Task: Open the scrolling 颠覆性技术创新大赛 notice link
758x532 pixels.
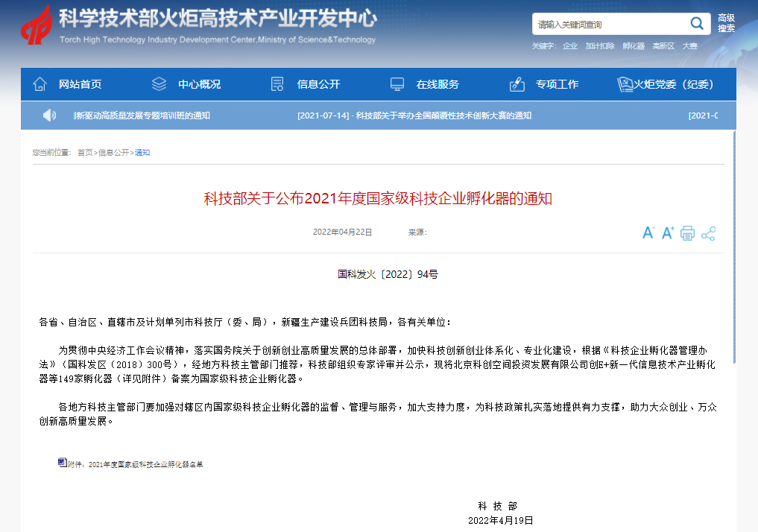Action: (x=414, y=115)
